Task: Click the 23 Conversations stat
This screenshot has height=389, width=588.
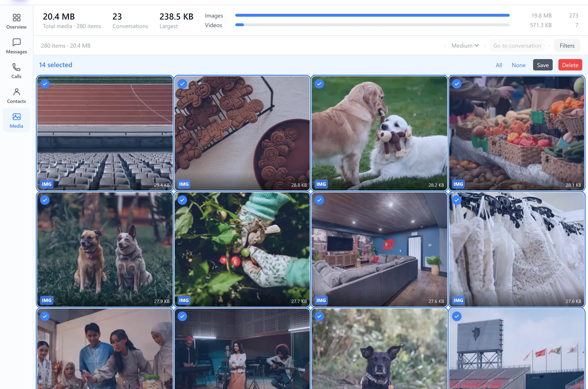Action: click(130, 20)
